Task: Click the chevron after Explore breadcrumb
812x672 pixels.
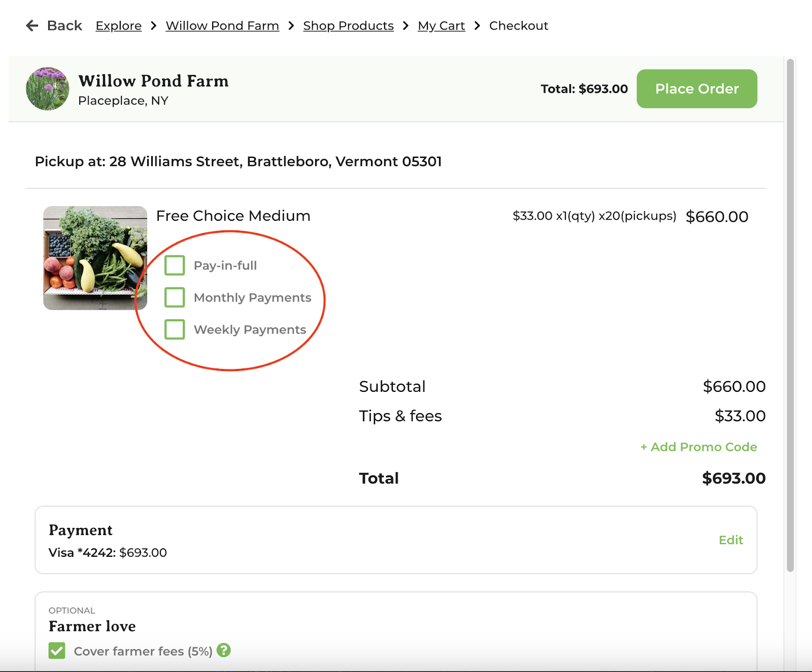Action: pyautogui.click(x=154, y=25)
